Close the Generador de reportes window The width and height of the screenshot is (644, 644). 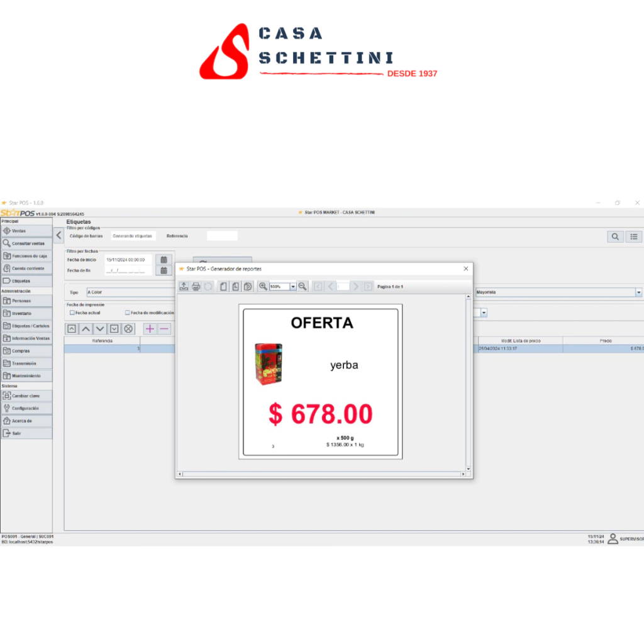[x=466, y=269]
